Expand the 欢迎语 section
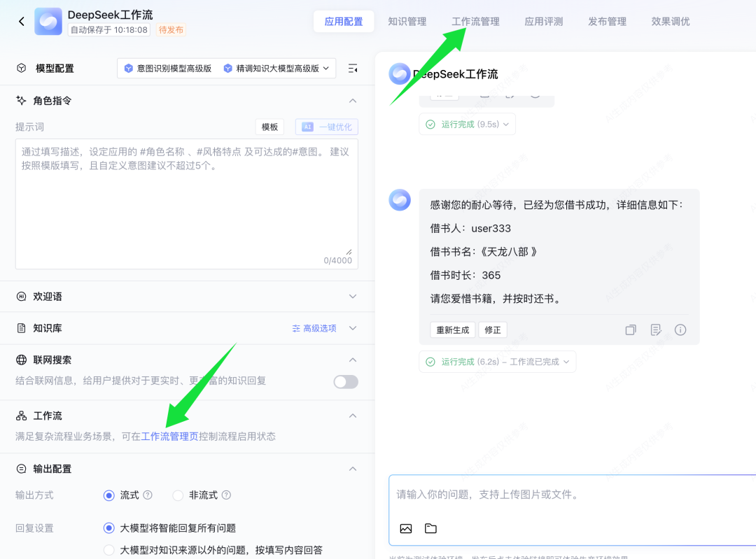 [353, 297]
